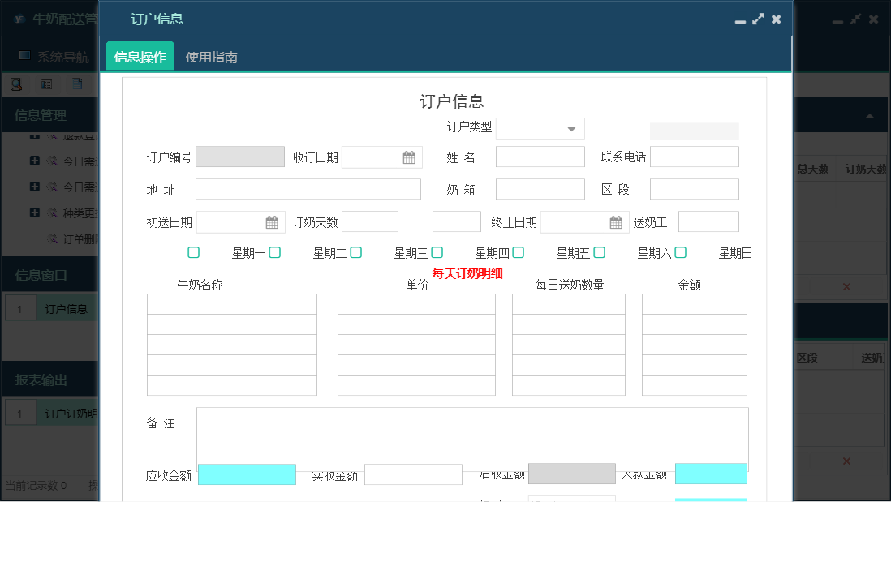Open the calendar picker for 终止日期
The height and width of the screenshot is (588, 891).
point(614,221)
